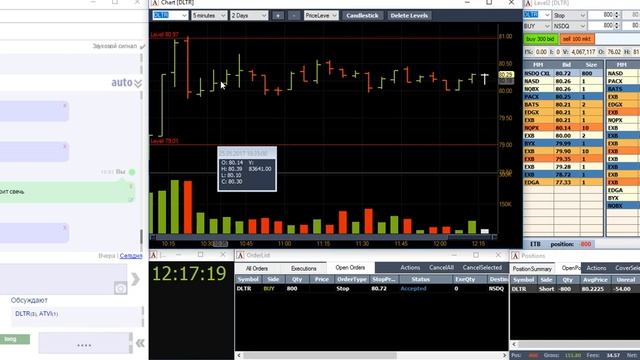Select the NQPX 80.14 bid row
The width and height of the screenshot is (640, 360).
[x=563, y=128]
